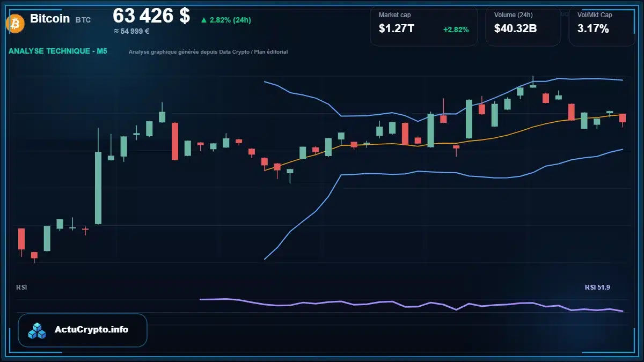Click the orange Bitcoin logo icon
644x362 pixels.
point(14,23)
